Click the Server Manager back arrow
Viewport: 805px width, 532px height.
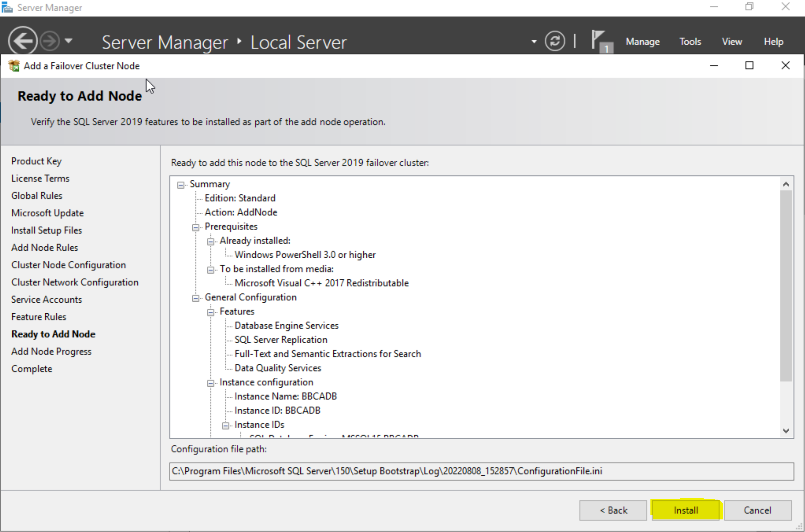(23, 41)
